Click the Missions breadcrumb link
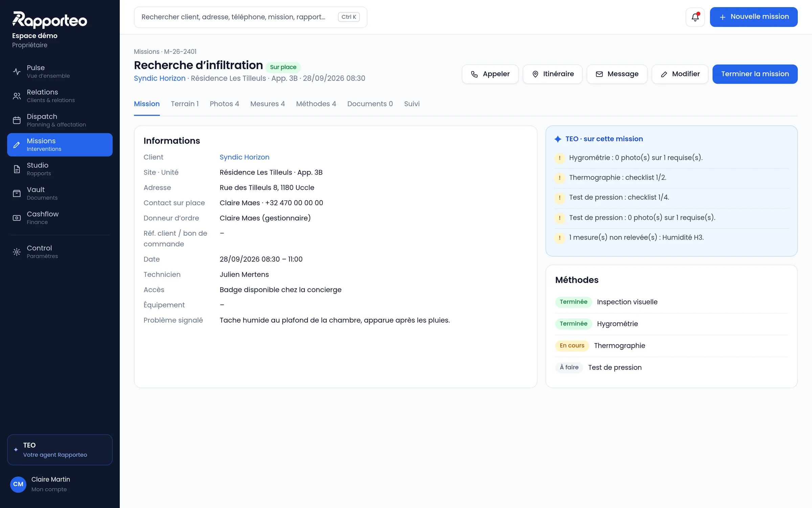 coord(146,51)
